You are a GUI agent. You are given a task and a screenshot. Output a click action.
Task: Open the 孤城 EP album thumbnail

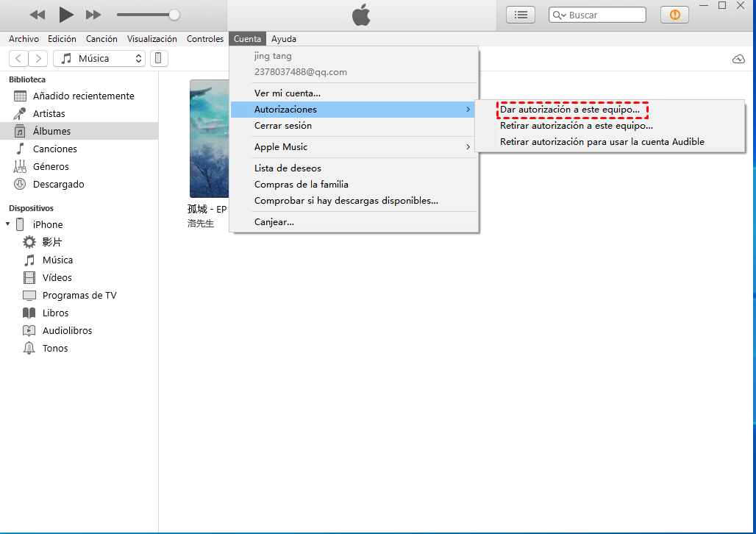[x=209, y=138]
